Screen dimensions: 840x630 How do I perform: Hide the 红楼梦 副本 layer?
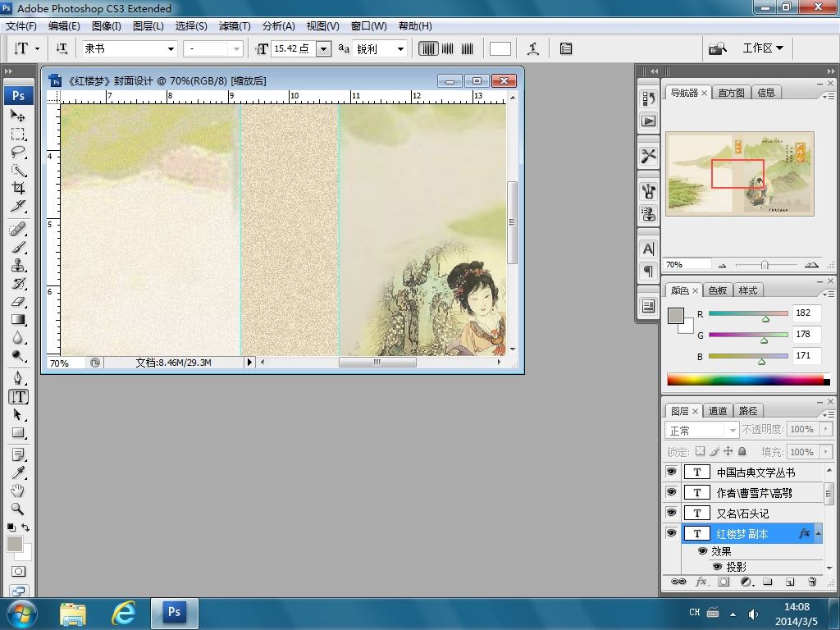click(x=671, y=533)
